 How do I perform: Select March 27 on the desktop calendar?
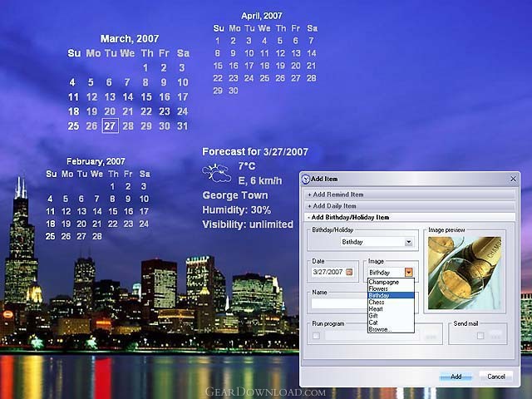point(110,126)
